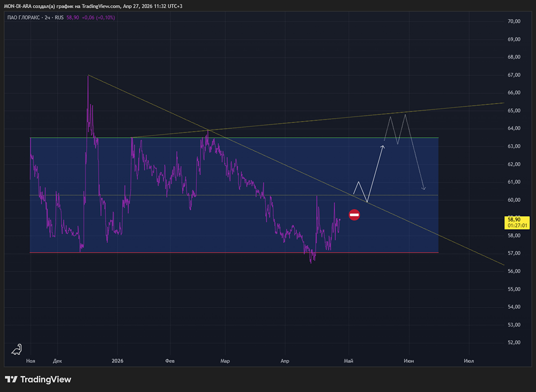
Task: Click the TradingView logo at the bottom
Action: coord(38,379)
